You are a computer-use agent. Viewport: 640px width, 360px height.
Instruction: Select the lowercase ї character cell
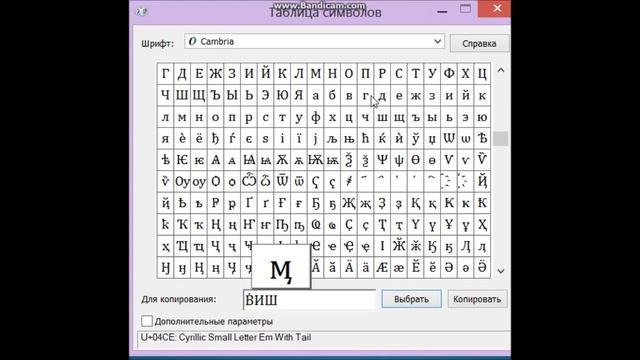[x=299, y=139]
